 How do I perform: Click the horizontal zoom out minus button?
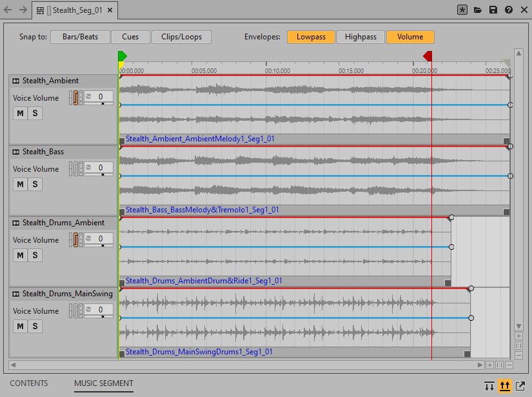pyautogui.click(x=508, y=365)
